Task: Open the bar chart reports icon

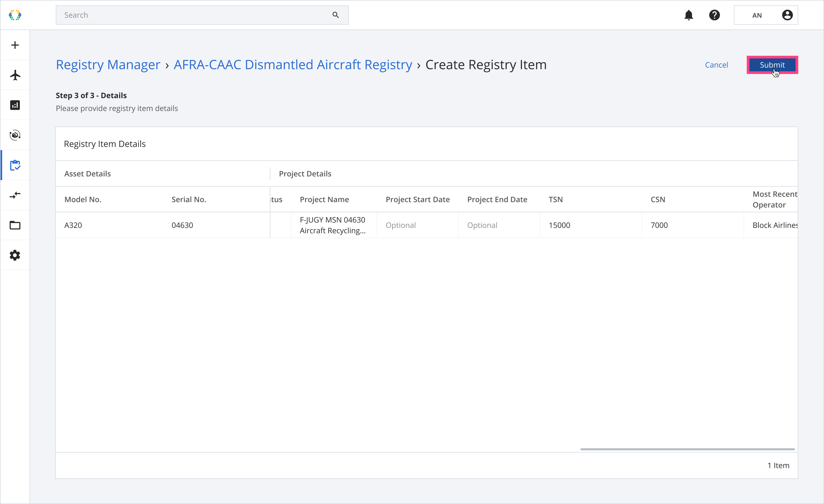Action: [15, 105]
